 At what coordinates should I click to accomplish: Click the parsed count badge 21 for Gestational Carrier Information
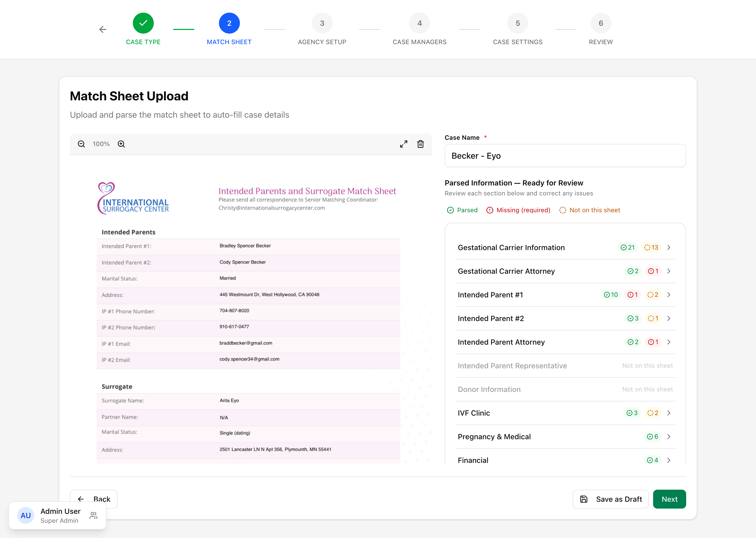pyautogui.click(x=628, y=247)
